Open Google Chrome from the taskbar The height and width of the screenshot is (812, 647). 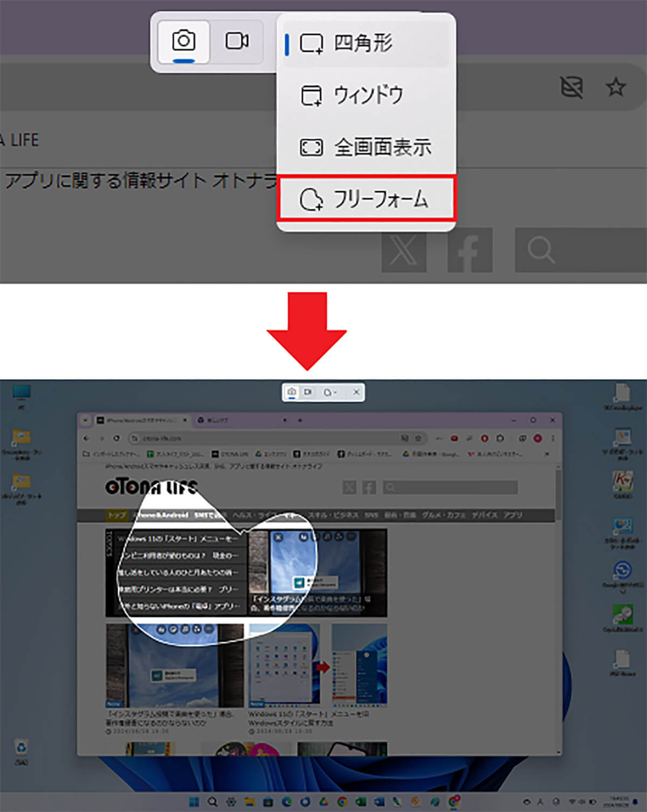tap(342, 802)
